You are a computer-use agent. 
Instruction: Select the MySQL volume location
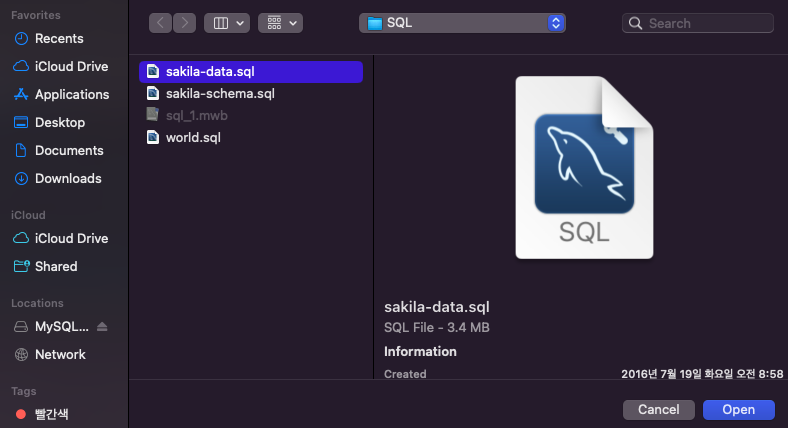[x=61, y=327]
